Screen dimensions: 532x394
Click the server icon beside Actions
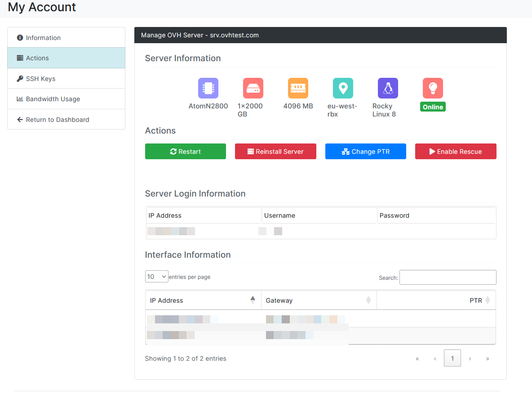point(20,58)
